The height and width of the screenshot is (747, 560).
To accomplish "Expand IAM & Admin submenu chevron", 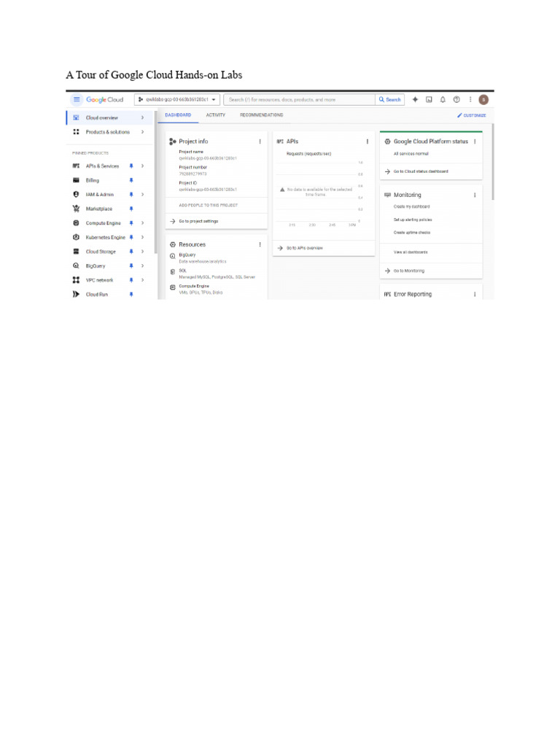I will pos(142,194).
